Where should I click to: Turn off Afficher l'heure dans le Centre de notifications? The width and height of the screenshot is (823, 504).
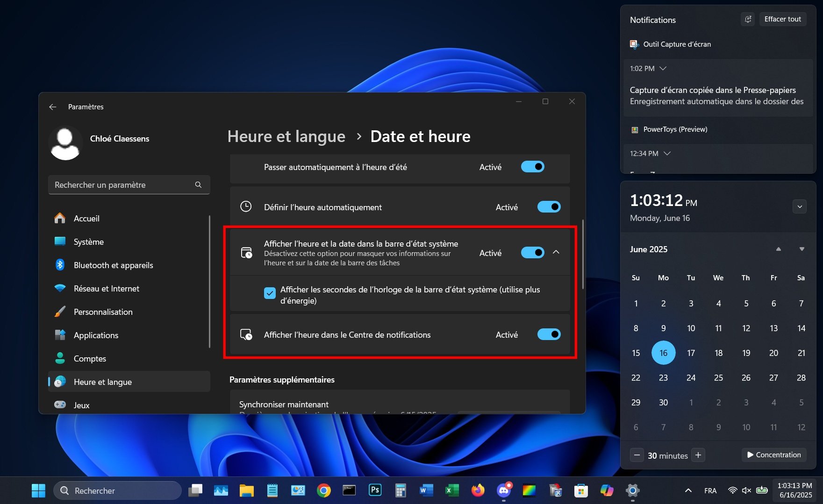548,334
